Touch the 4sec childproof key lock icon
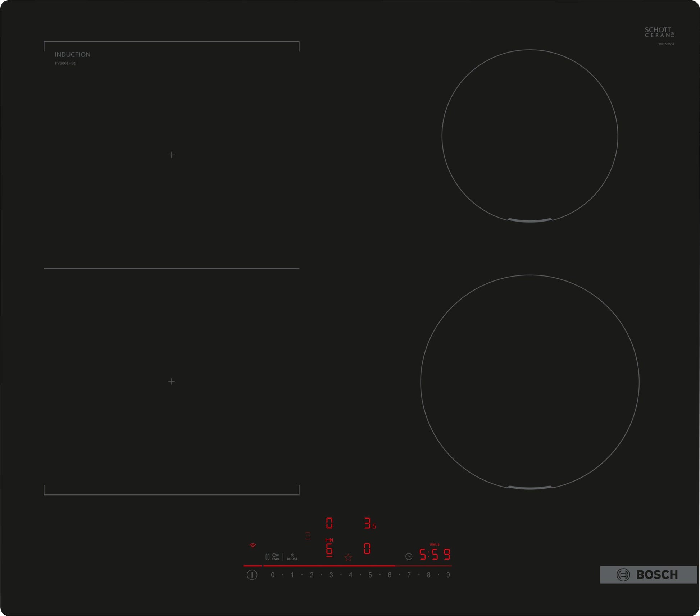The image size is (700, 616). tap(276, 556)
